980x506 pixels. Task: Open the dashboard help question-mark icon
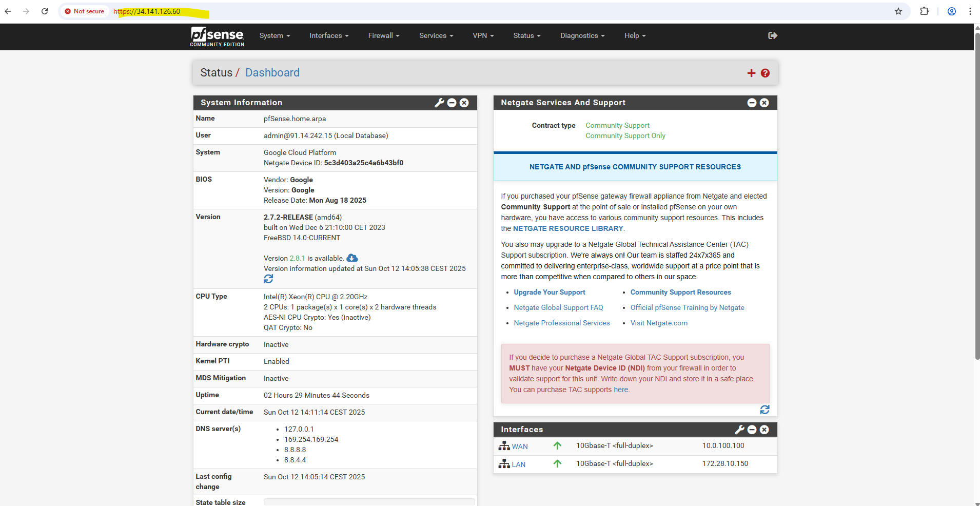coord(765,73)
